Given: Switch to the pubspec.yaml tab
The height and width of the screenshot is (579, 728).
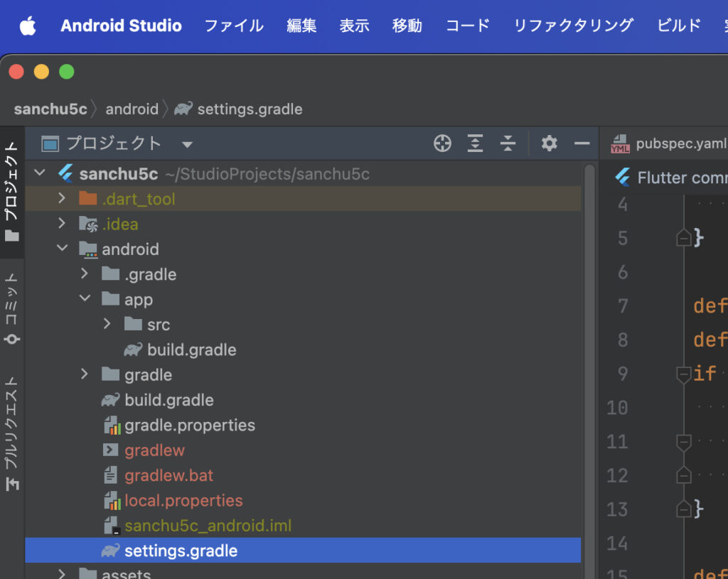Looking at the screenshot, I should 668,144.
